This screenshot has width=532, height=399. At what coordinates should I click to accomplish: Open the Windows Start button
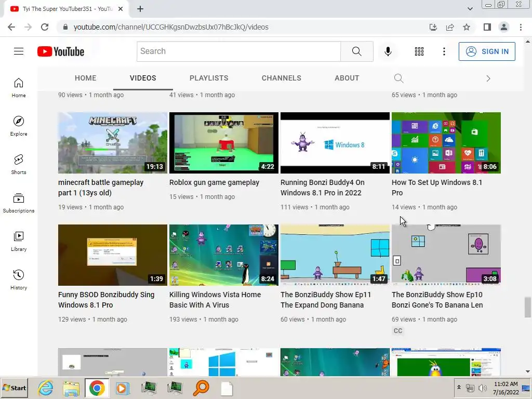tap(14, 388)
